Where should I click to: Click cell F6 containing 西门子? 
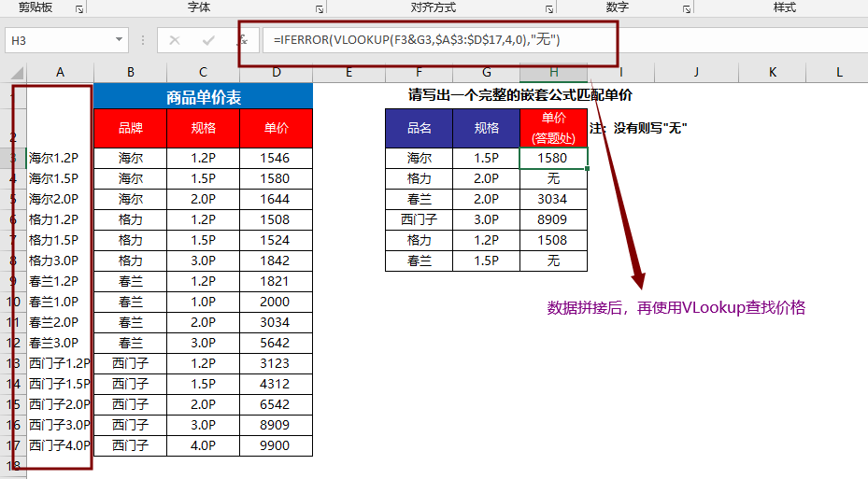coord(420,219)
